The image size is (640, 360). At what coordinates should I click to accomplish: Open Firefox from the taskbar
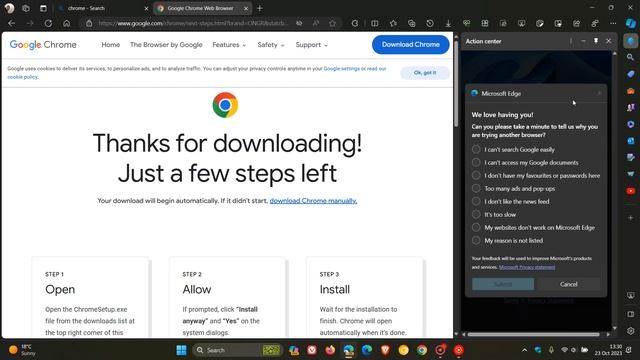click(330, 350)
